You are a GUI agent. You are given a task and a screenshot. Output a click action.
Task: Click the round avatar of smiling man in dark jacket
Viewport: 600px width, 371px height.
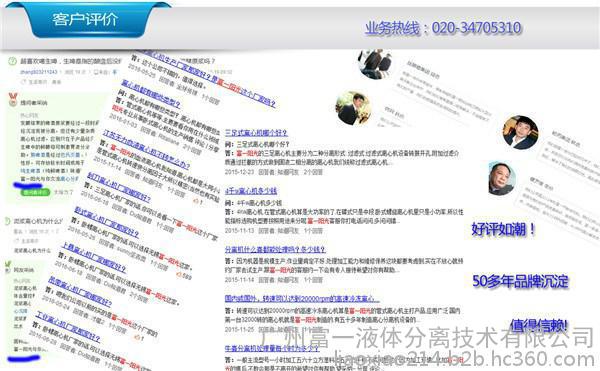(x=520, y=132)
